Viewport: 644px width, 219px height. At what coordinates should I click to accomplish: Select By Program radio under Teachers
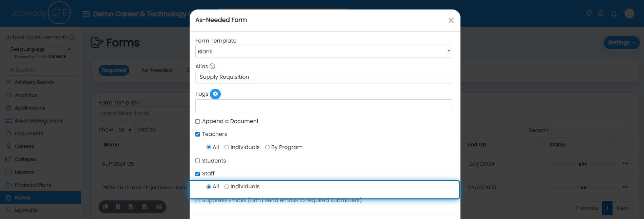pos(267,147)
